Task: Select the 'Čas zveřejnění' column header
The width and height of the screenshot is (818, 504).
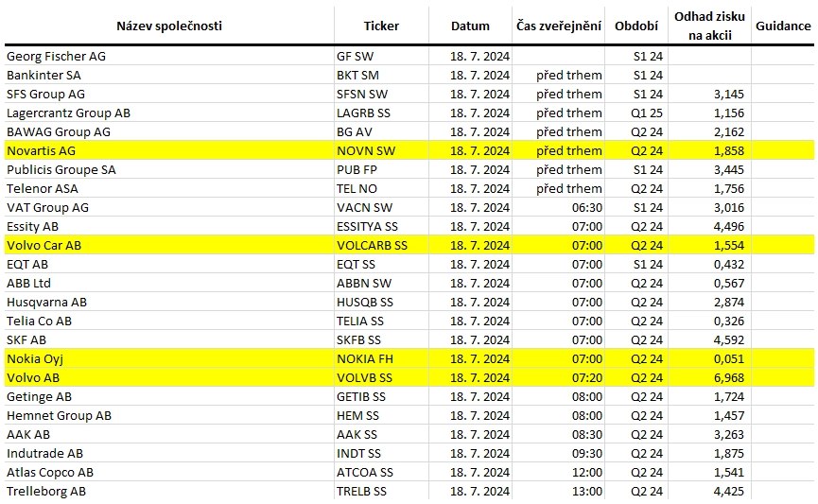Action: [559, 26]
